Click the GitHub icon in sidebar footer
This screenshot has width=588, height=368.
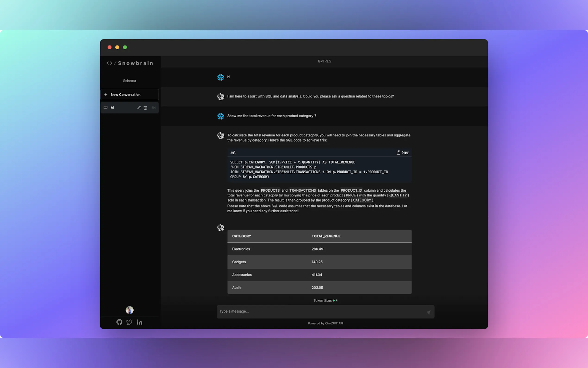point(119,322)
